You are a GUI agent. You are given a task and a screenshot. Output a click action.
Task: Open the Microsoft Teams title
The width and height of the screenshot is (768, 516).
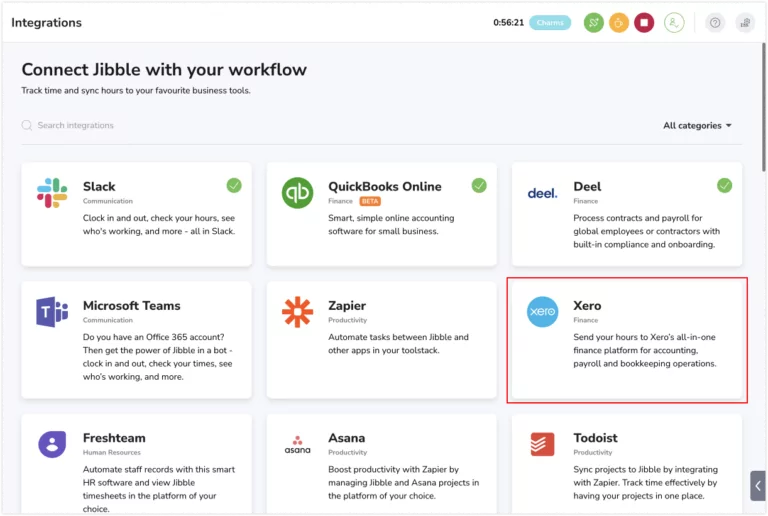(x=131, y=305)
